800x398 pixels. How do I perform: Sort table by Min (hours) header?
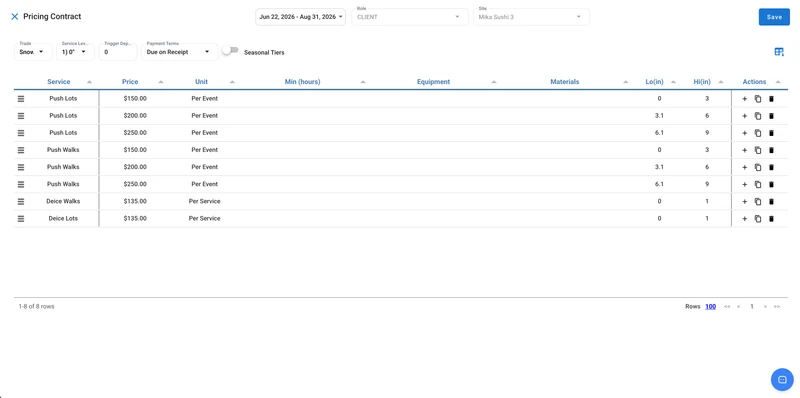[x=303, y=82]
